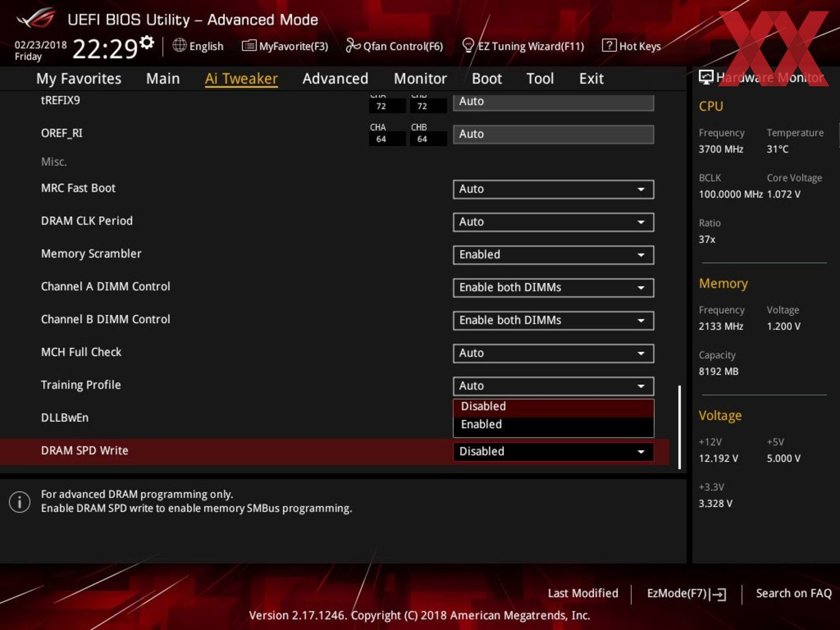The height and width of the screenshot is (630, 840).
Task: Click the Ratio value 37x
Action: click(x=707, y=239)
